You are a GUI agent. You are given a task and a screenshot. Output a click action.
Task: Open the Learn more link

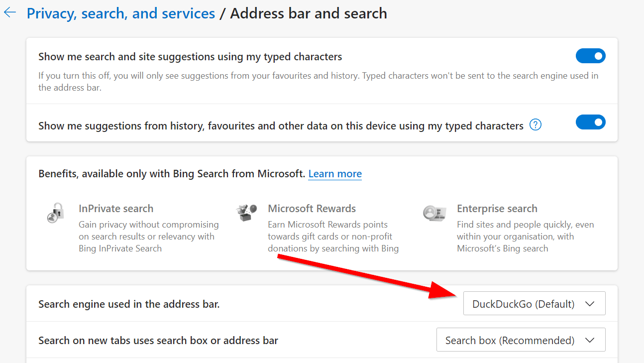pyautogui.click(x=335, y=174)
